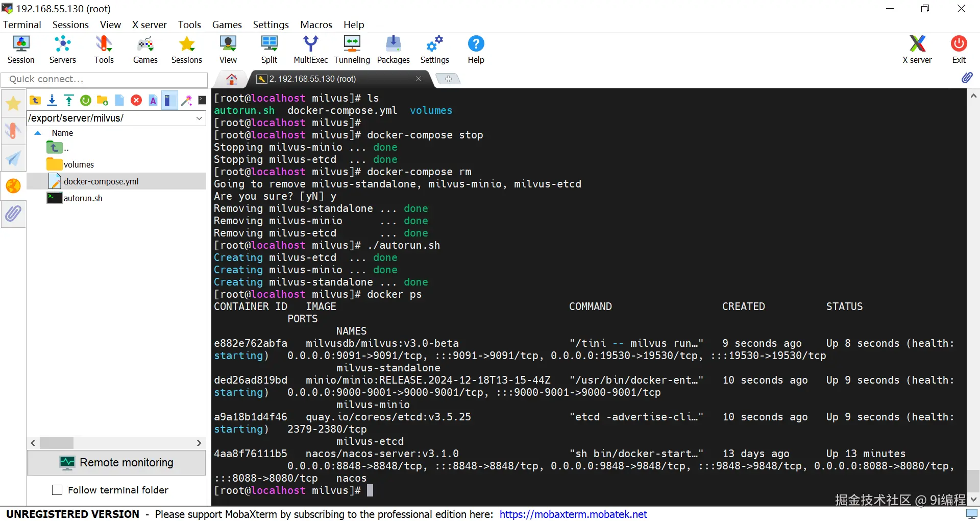Click the Name column sort arrow
This screenshot has height=521, width=980.
[x=37, y=133]
